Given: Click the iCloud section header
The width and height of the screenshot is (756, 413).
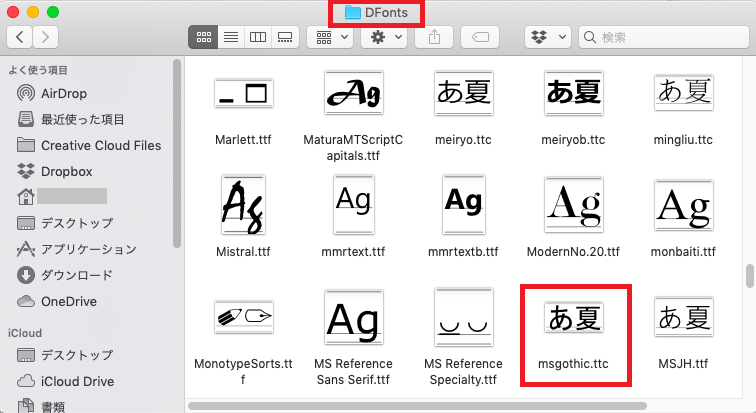Looking at the screenshot, I should (25, 333).
